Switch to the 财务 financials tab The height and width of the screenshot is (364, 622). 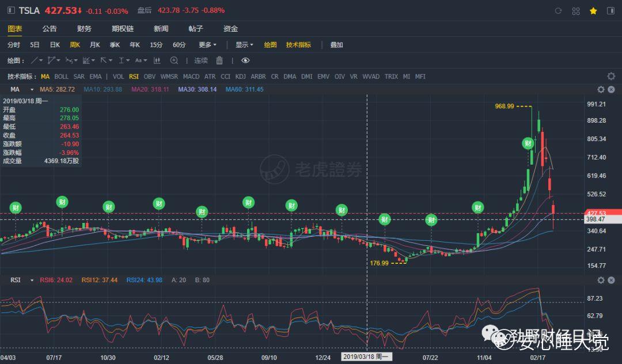point(85,29)
